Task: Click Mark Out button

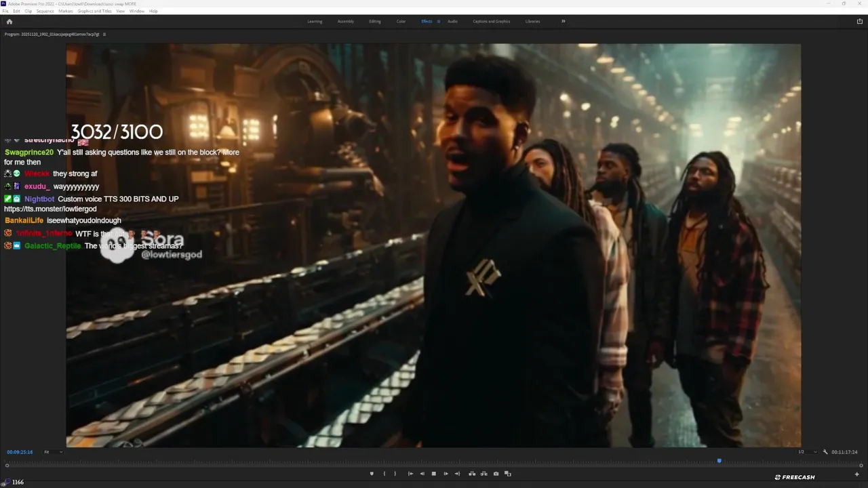Action: [395, 474]
